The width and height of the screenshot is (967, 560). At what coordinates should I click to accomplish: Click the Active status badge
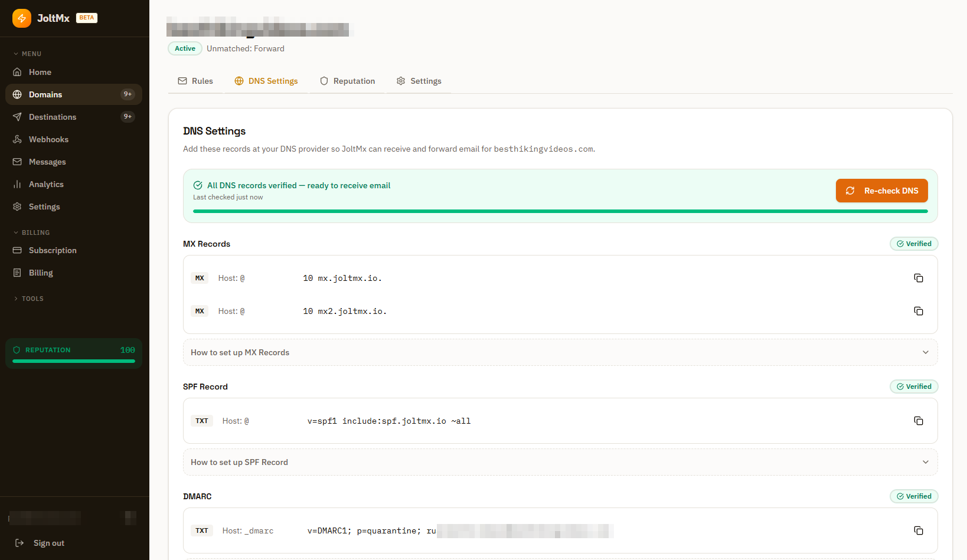(185, 48)
